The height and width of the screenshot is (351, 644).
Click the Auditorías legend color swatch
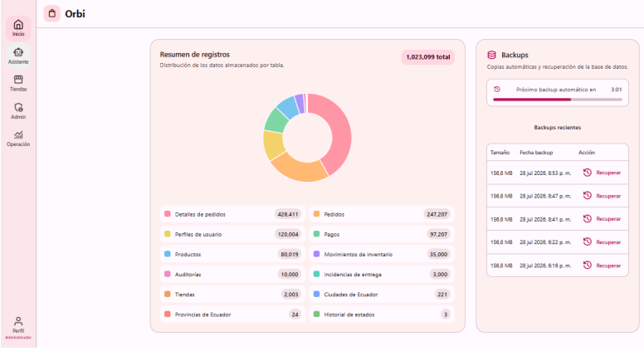coord(167,274)
